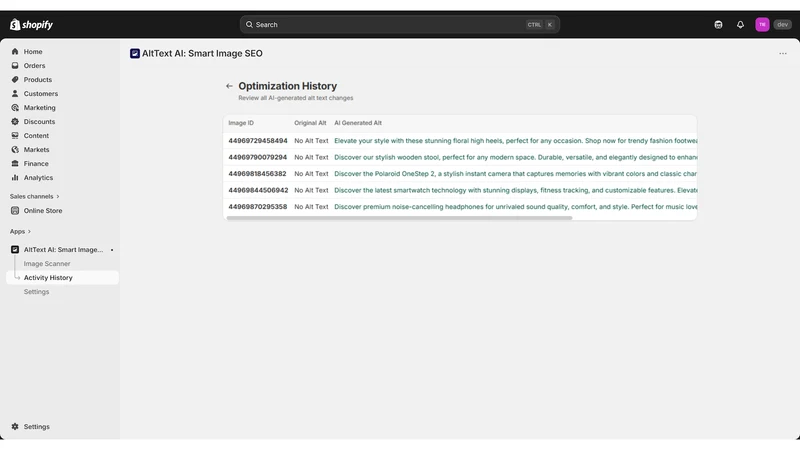The image size is (800, 450).
Task: Click the Markets globe icon
Action: (15, 149)
